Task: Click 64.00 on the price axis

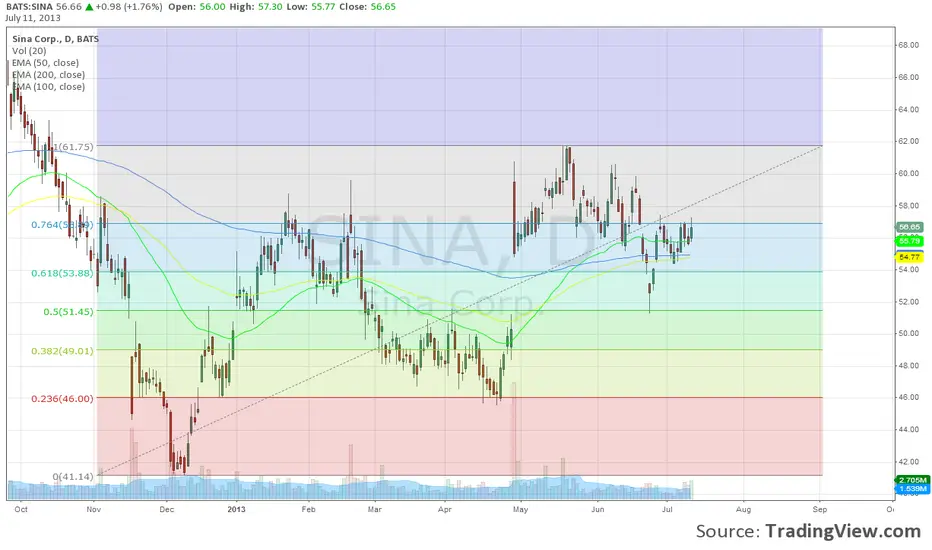Action: (x=908, y=109)
